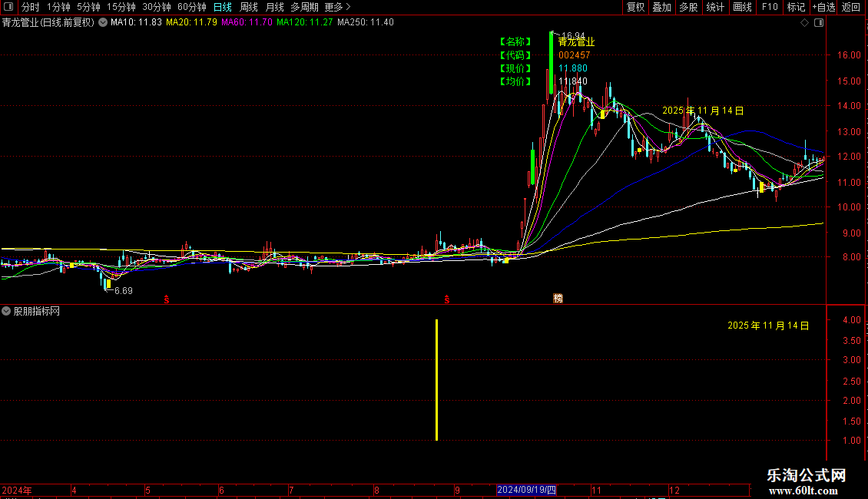
Task: Expand the 更多 periods menu
Action: click(x=337, y=7)
